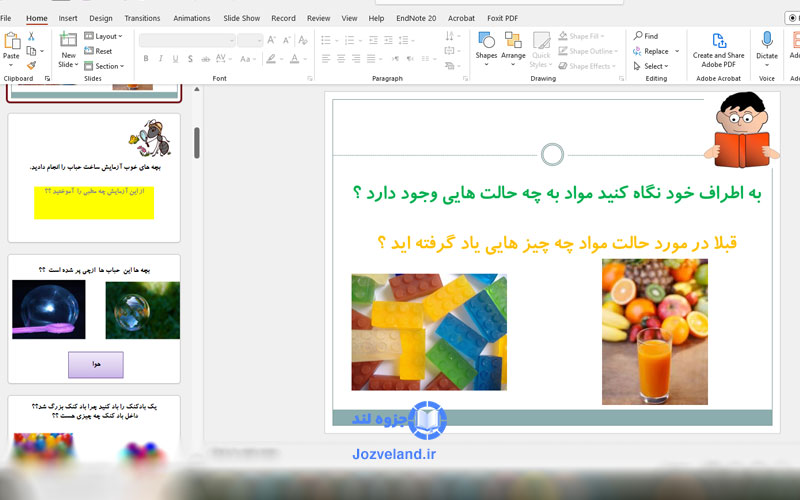The width and height of the screenshot is (800, 500).
Task: Decrease list indent level
Action: (x=373, y=40)
